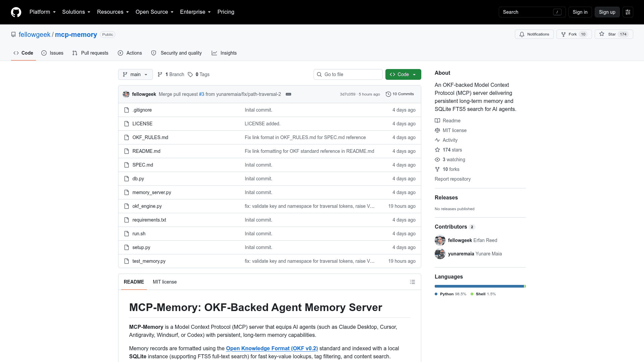Viewport: 644px width, 362px height.
Task: Click the Shell 1.5% language entry
Action: (x=483, y=294)
